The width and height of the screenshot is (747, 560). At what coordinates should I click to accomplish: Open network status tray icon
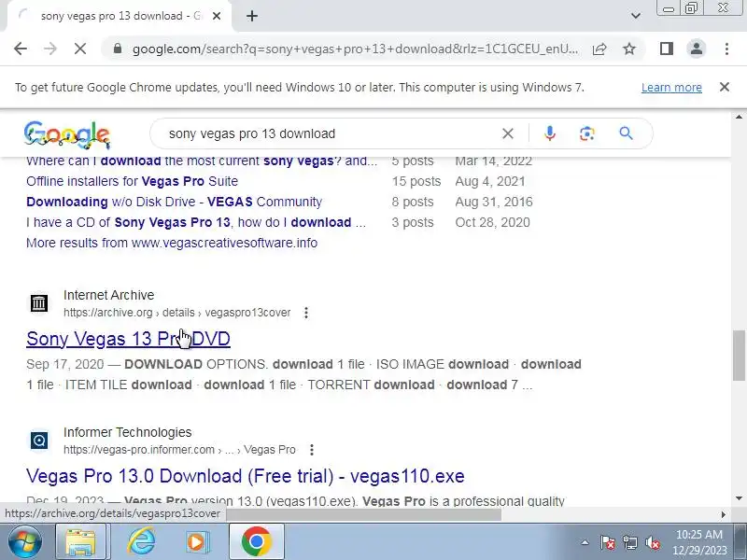(x=630, y=542)
